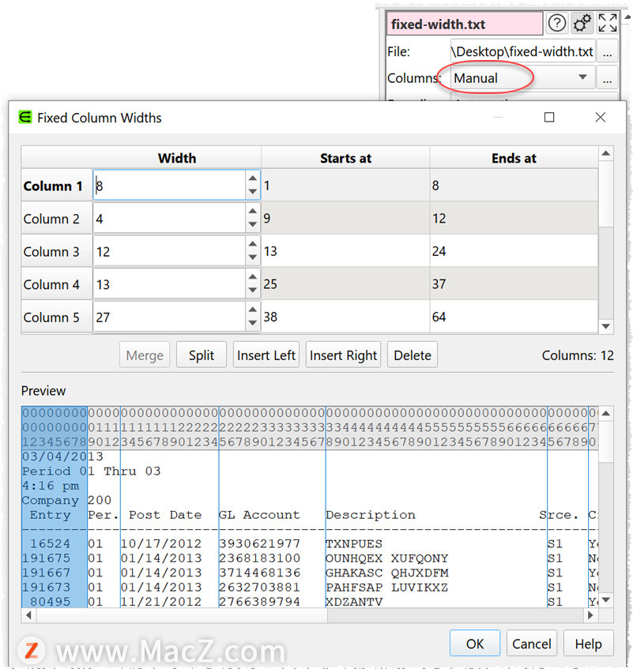The width and height of the screenshot is (633, 672).
Task: Click the Starts at column header
Action: point(345,158)
